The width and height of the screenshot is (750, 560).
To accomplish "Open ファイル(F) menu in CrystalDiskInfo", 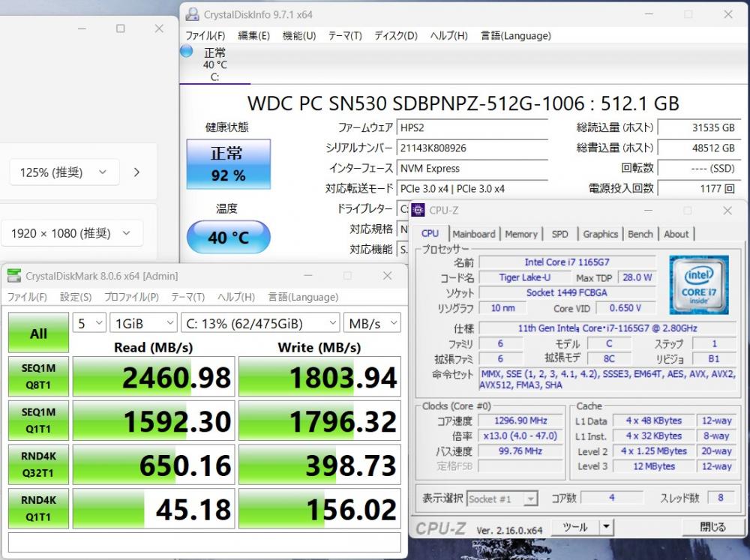I will pyautogui.click(x=205, y=36).
